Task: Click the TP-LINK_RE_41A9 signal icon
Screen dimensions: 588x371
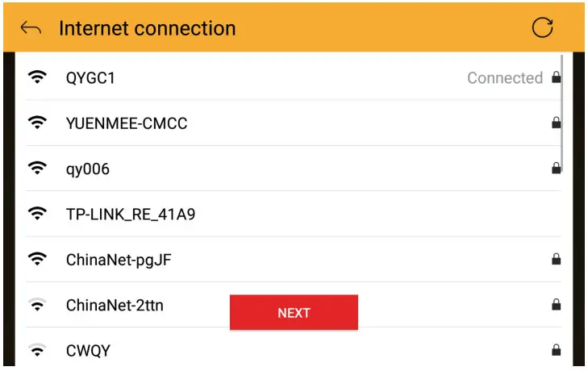Action: click(x=37, y=215)
